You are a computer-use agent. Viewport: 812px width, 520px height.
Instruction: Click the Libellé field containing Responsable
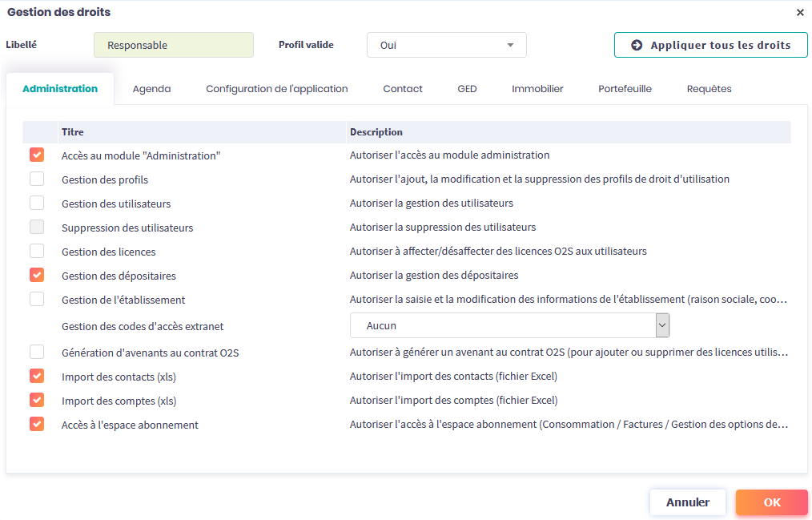(x=173, y=45)
